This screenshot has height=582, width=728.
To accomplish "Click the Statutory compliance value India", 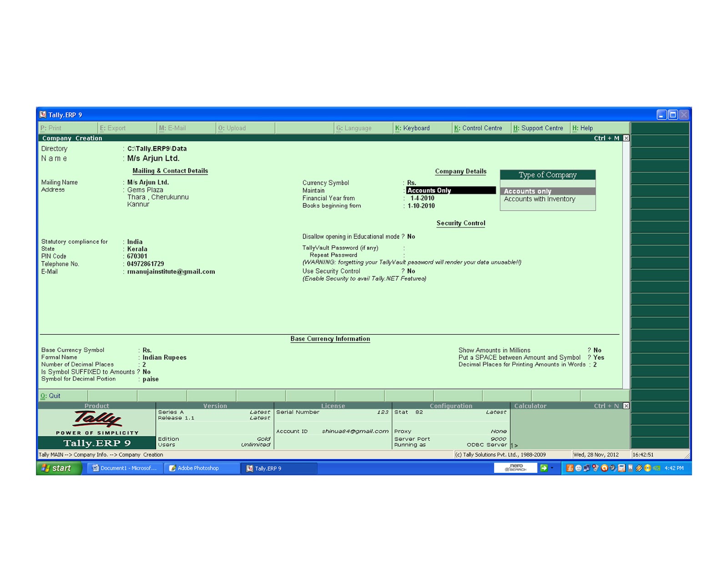I will pyautogui.click(x=135, y=242).
